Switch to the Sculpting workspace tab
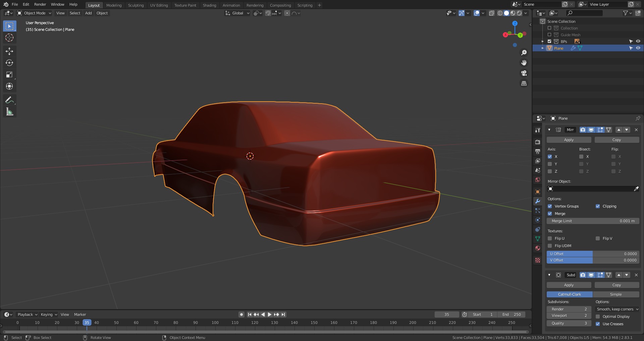Viewport: 644px width, 341px height. pyautogui.click(x=136, y=5)
